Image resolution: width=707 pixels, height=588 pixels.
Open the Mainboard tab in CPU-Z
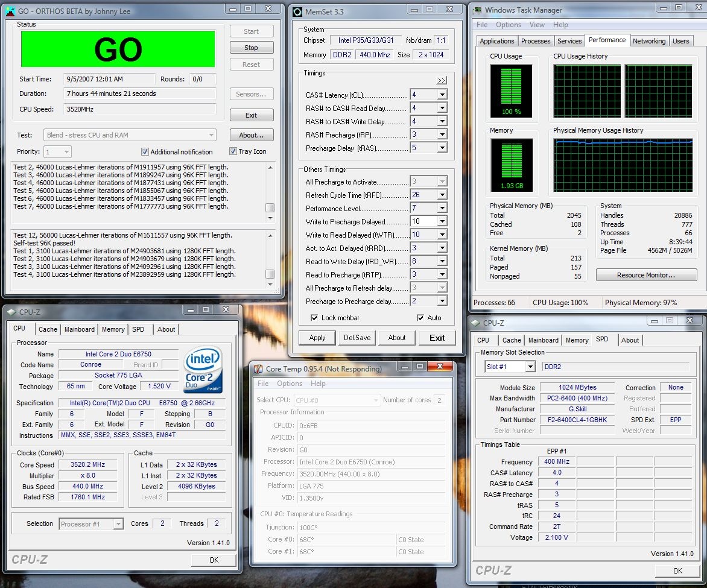(x=80, y=329)
